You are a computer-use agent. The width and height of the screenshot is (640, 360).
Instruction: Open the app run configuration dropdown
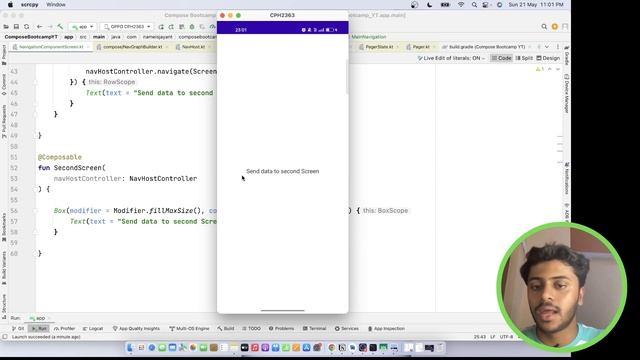(82, 27)
